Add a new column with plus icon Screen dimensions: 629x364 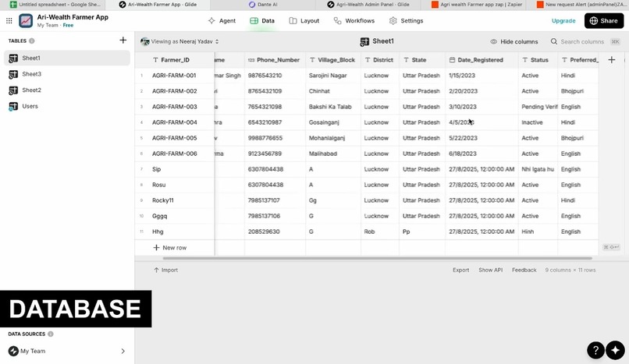coord(611,60)
